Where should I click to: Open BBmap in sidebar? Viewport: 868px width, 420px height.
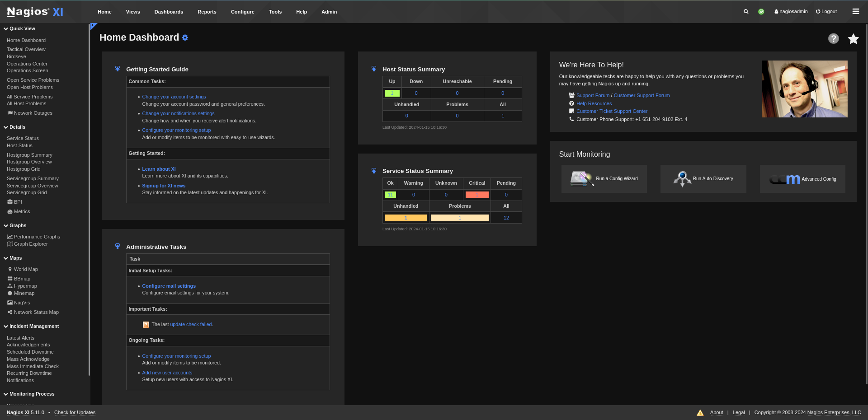(x=19, y=279)
